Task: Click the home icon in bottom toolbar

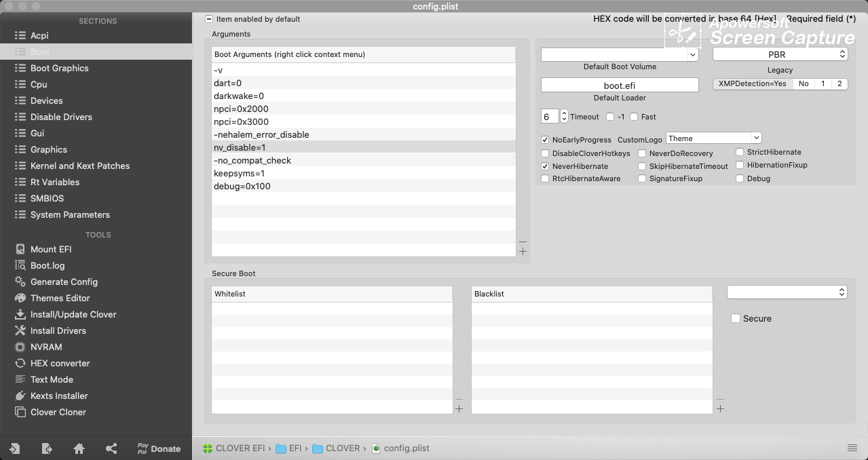Action: (x=79, y=448)
